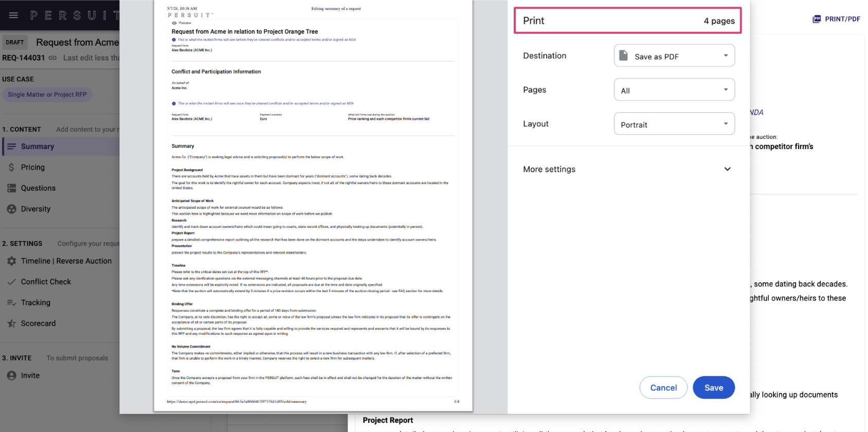This screenshot has width=868, height=432.
Task: Click the DRAFT status badge
Action: (x=15, y=43)
